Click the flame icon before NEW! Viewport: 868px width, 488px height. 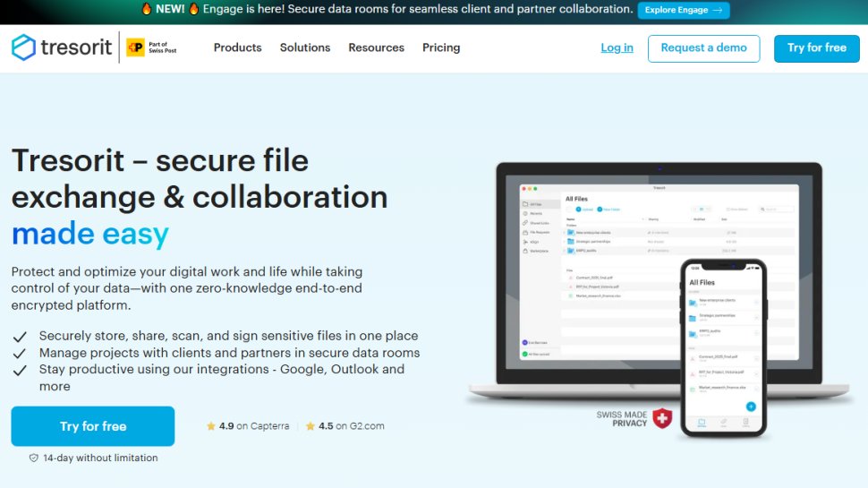[x=146, y=8]
